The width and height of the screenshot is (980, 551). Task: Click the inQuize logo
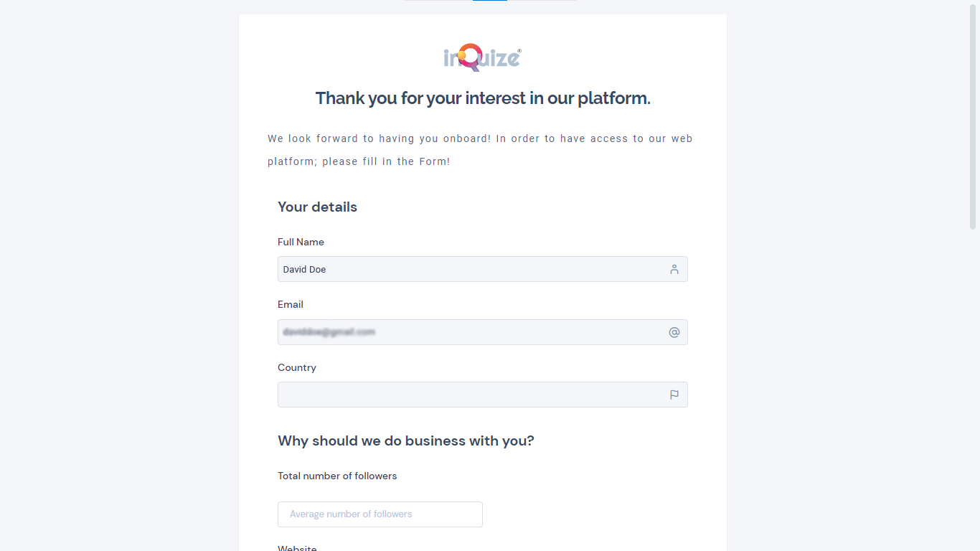[x=482, y=57]
